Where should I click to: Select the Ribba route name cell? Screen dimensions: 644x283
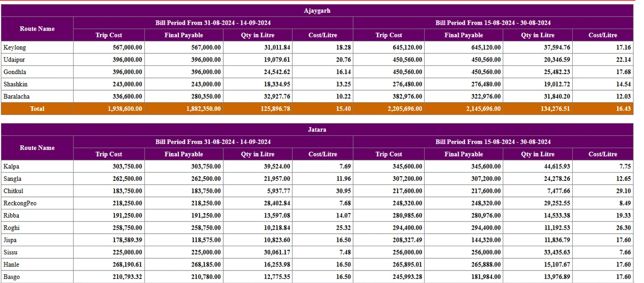pos(37,215)
